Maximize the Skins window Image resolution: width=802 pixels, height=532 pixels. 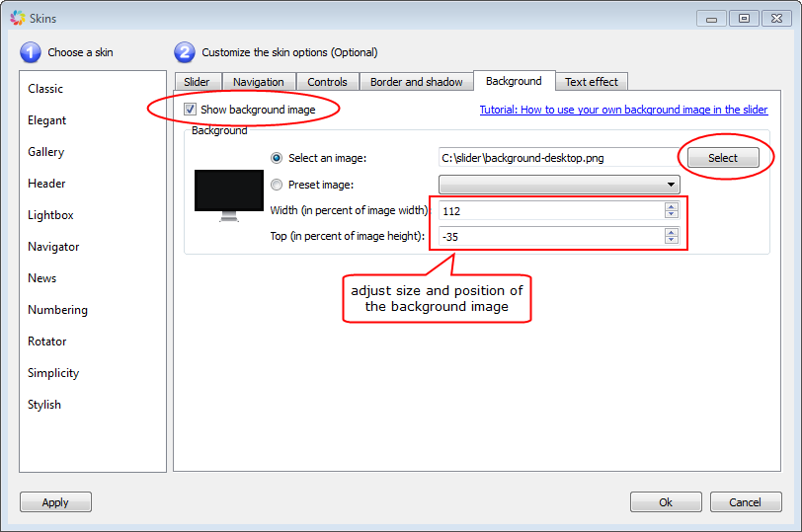click(744, 19)
